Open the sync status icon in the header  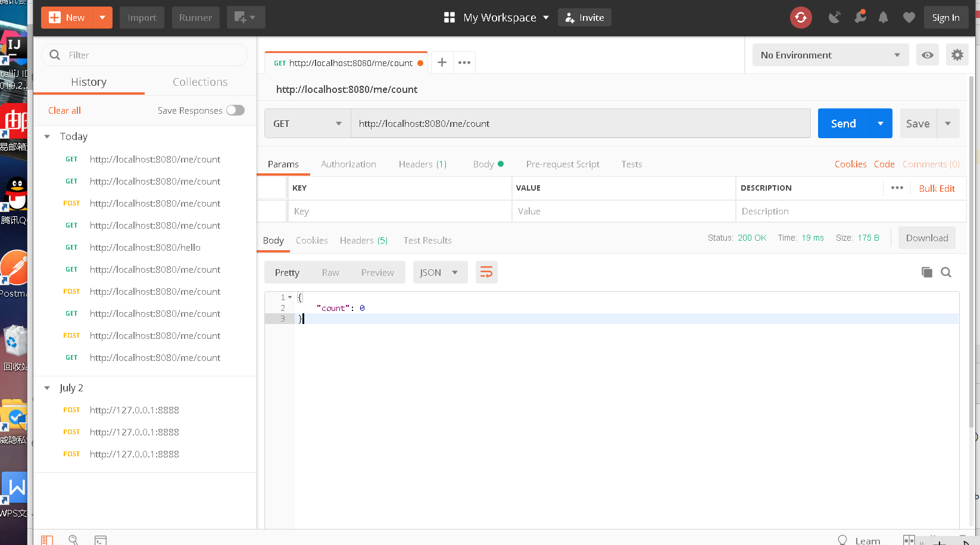(800, 17)
